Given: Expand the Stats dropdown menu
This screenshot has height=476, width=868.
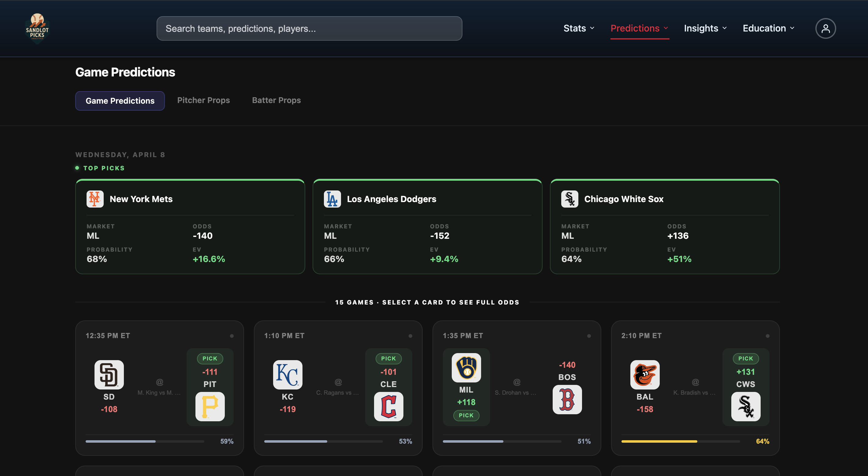Looking at the screenshot, I should [x=579, y=28].
